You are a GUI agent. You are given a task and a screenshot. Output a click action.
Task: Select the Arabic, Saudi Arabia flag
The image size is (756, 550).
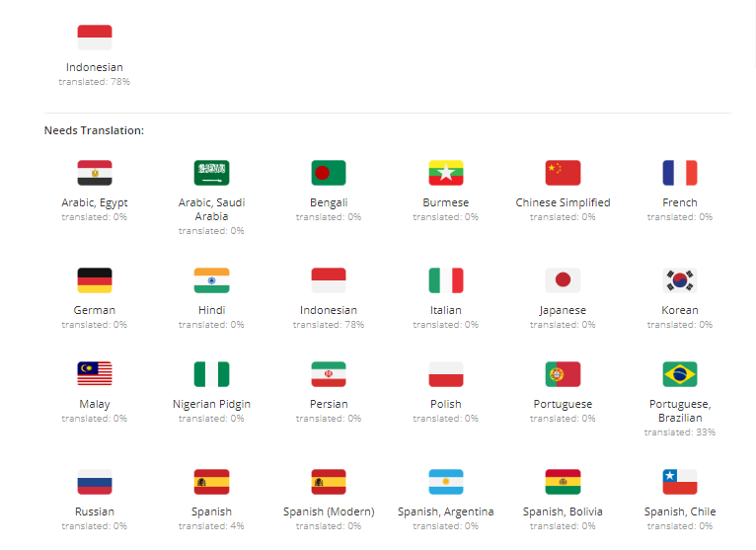click(x=211, y=173)
